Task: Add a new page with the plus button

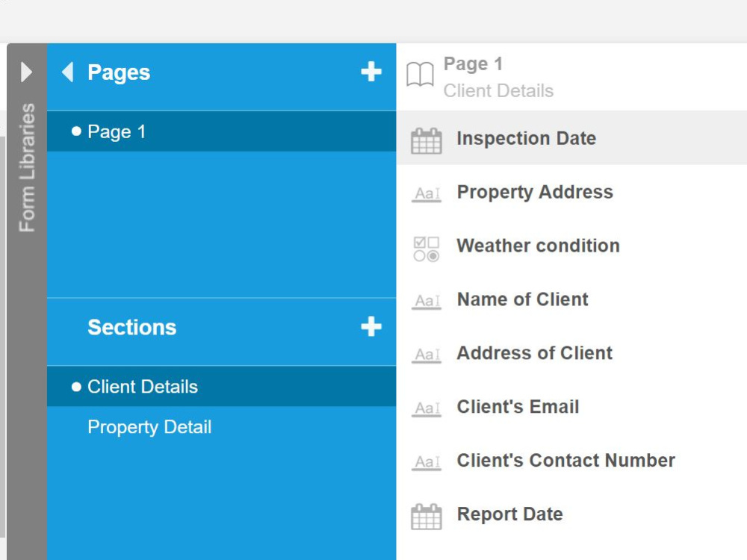Action: (371, 72)
